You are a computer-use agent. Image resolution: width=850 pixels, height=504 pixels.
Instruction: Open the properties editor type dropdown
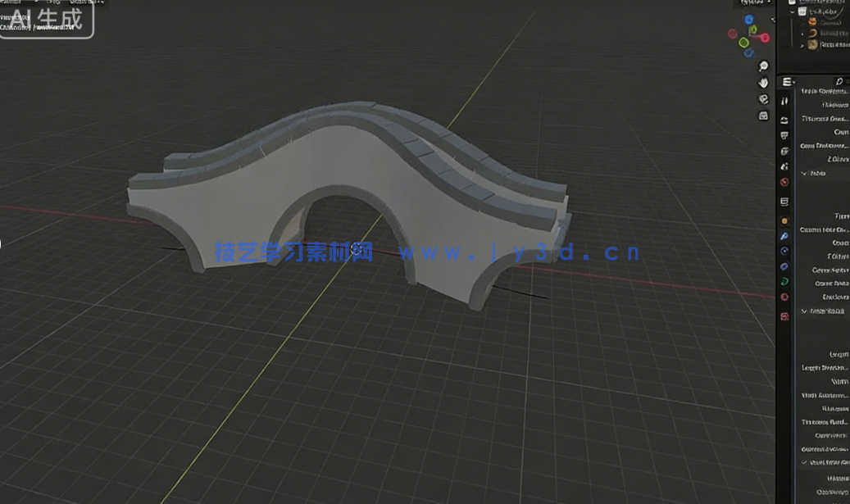coord(785,80)
